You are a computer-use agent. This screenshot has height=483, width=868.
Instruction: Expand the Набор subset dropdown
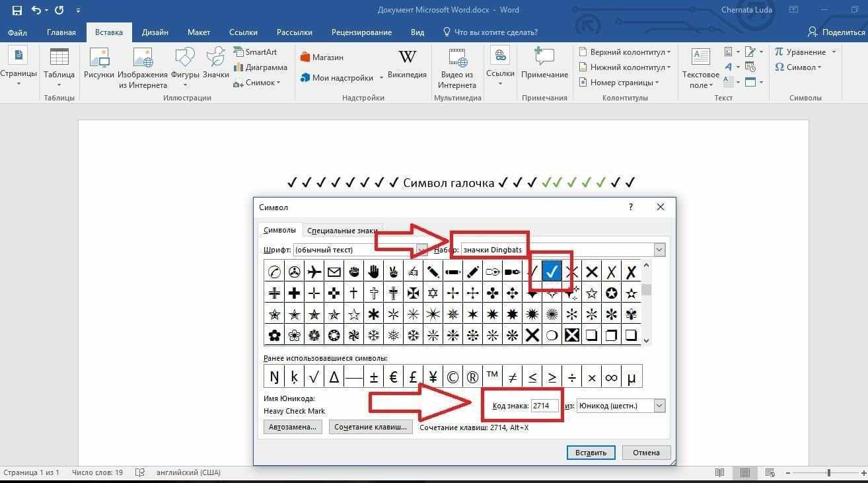pyautogui.click(x=659, y=250)
